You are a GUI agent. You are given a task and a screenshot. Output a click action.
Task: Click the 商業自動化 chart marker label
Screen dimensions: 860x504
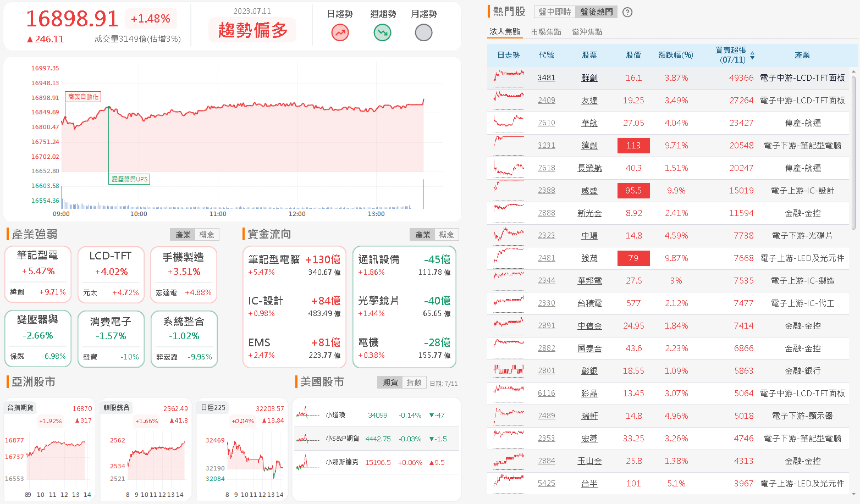[x=83, y=97]
